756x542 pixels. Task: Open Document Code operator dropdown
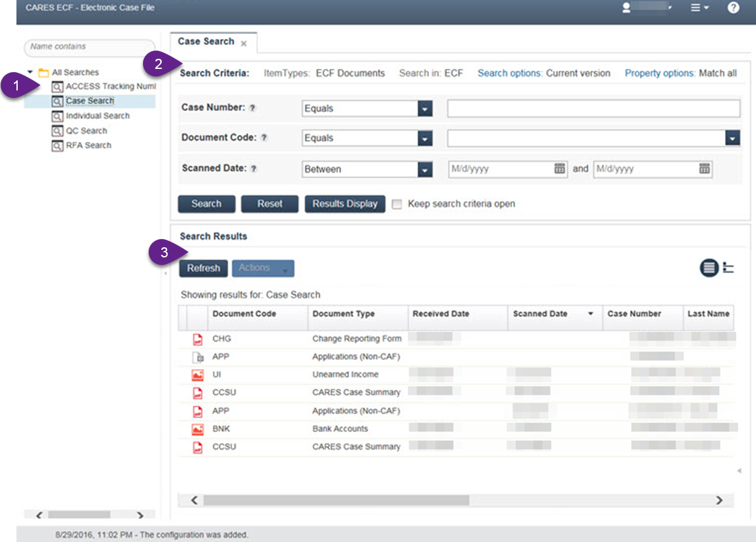(424, 139)
